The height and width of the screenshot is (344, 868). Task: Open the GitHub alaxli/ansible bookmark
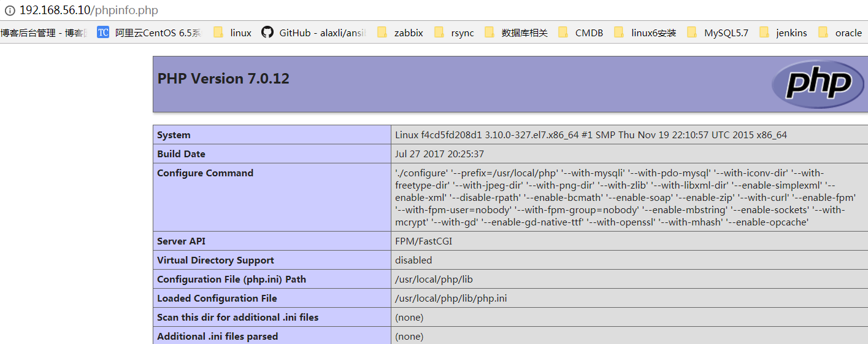tap(313, 33)
